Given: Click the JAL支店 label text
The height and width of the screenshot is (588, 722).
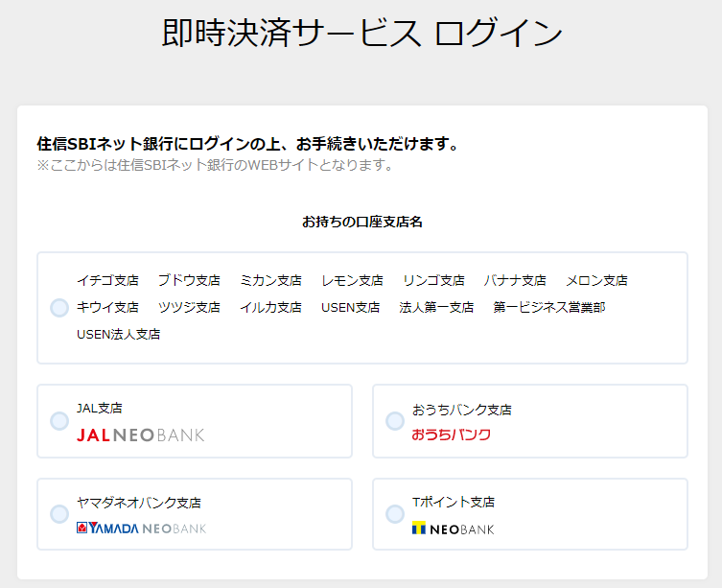Looking at the screenshot, I should coord(99,409).
